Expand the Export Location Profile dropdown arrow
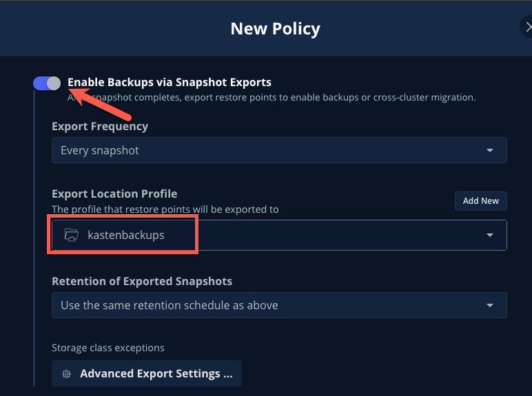 489,235
